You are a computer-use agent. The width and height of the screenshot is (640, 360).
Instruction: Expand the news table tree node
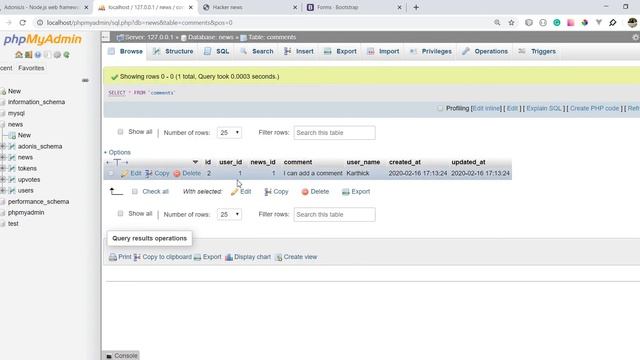click(x=3, y=157)
